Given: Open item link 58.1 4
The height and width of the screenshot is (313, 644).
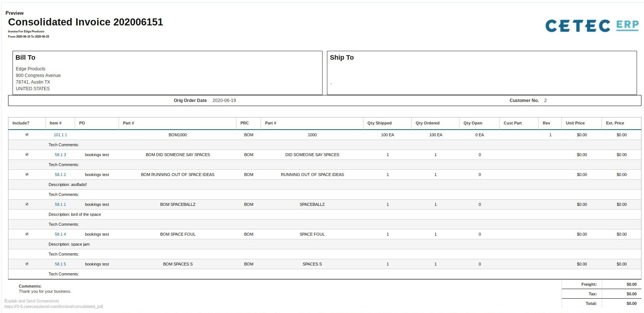Looking at the screenshot, I should click(60, 235).
